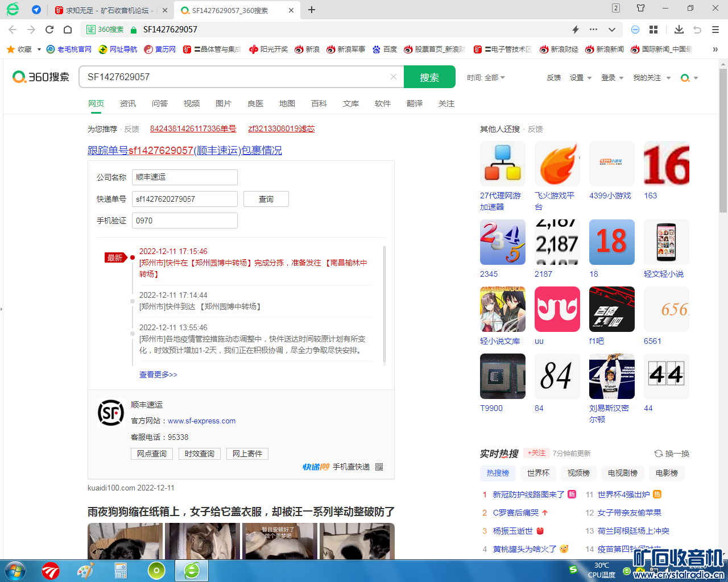Expand the 我的关注 dropdown
Screen dimensions: 728x582
point(652,78)
